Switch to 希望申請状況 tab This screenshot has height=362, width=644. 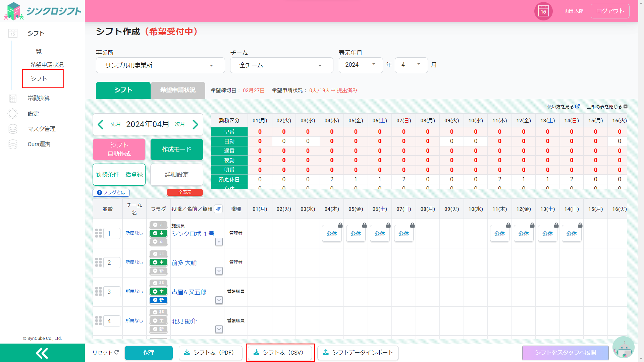pos(178,90)
